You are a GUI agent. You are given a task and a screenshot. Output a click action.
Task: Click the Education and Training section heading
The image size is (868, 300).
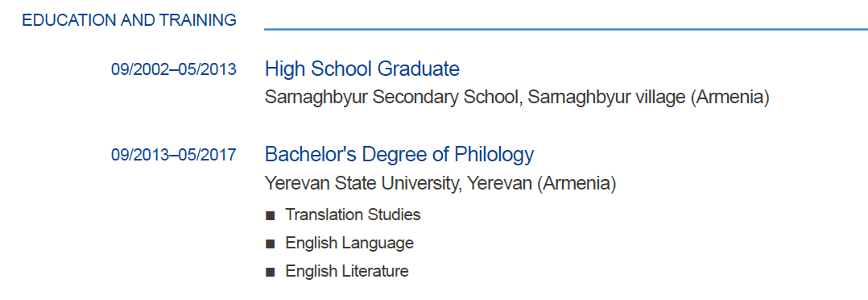tap(129, 20)
